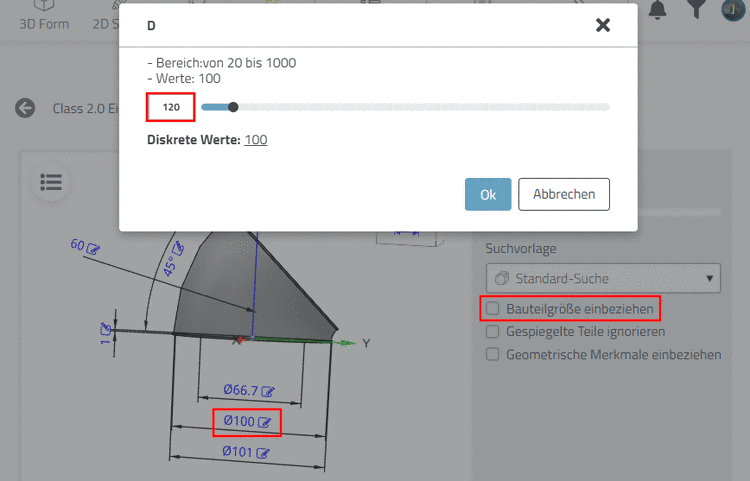750x481 pixels.
Task: Switch to the 3D Form tab
Action: [x=44, y=17]
